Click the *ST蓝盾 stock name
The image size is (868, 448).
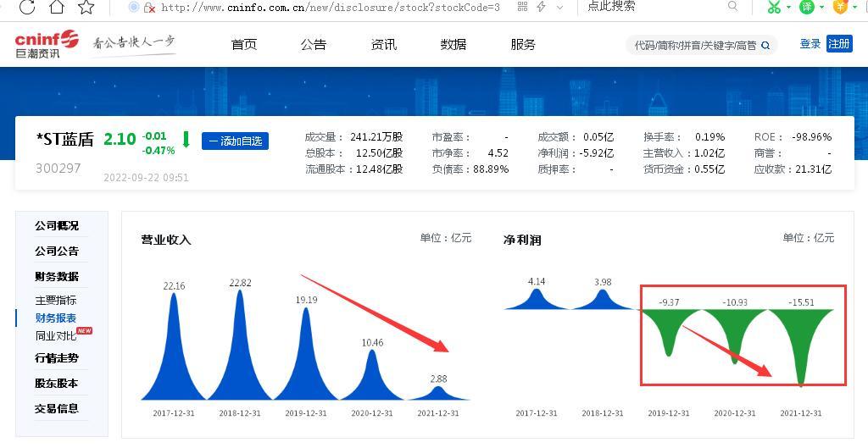64,140
